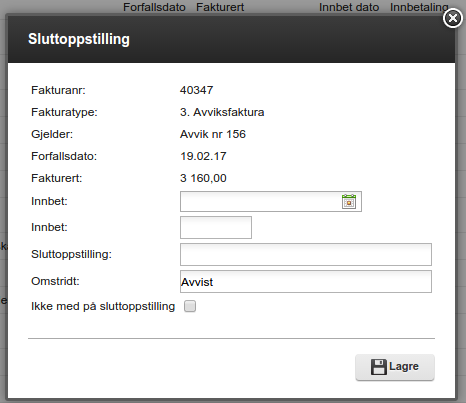
Task: Click the 'Ikke med på sluttoppstilling' label text
Action: (x=103, y=306)
